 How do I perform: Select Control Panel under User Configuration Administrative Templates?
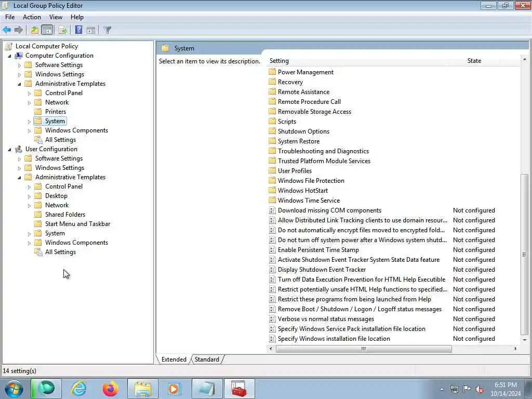(64, 187)
